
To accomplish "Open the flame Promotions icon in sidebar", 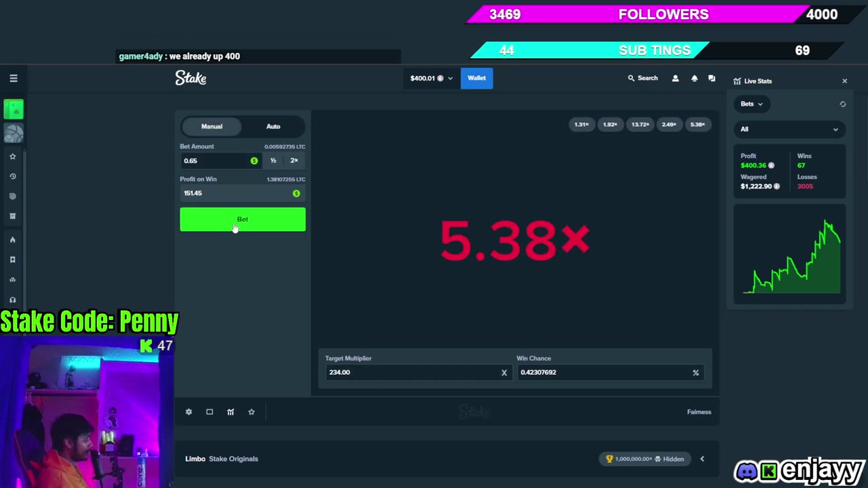I will [12, 240].
